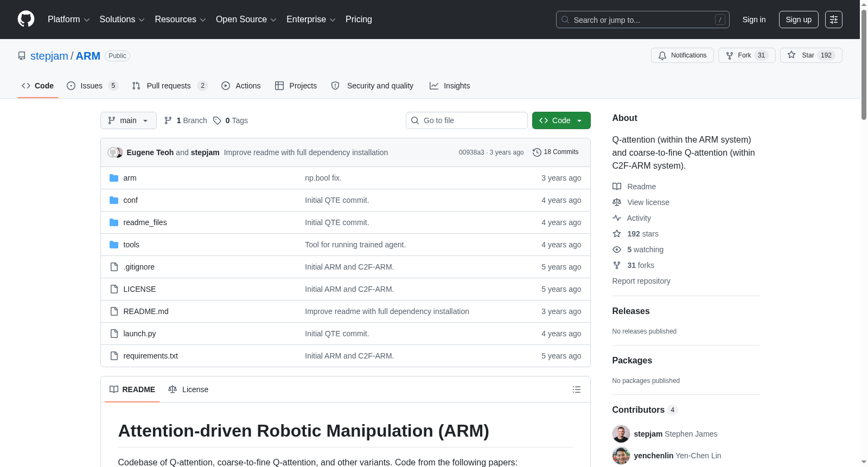Open the Releases section heading
Image resolution: width=868 pixels, height=467 pixels.
click(x=631, y=311)
